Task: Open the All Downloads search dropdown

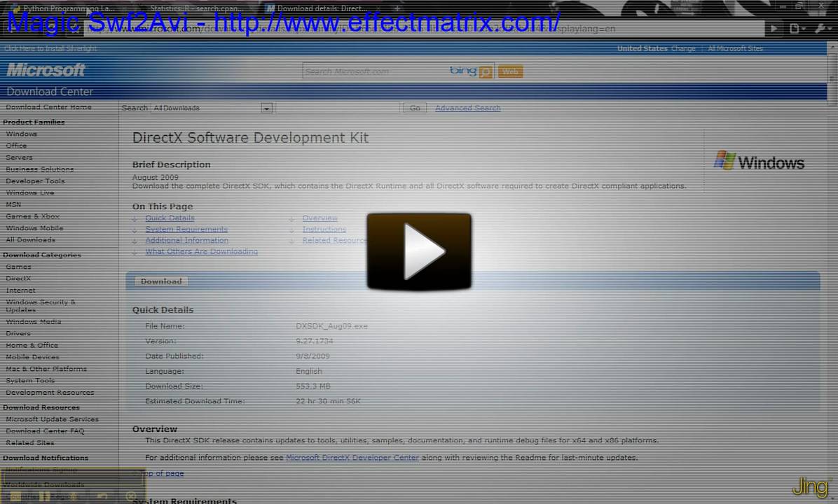Action: click(x=266, y=108)
